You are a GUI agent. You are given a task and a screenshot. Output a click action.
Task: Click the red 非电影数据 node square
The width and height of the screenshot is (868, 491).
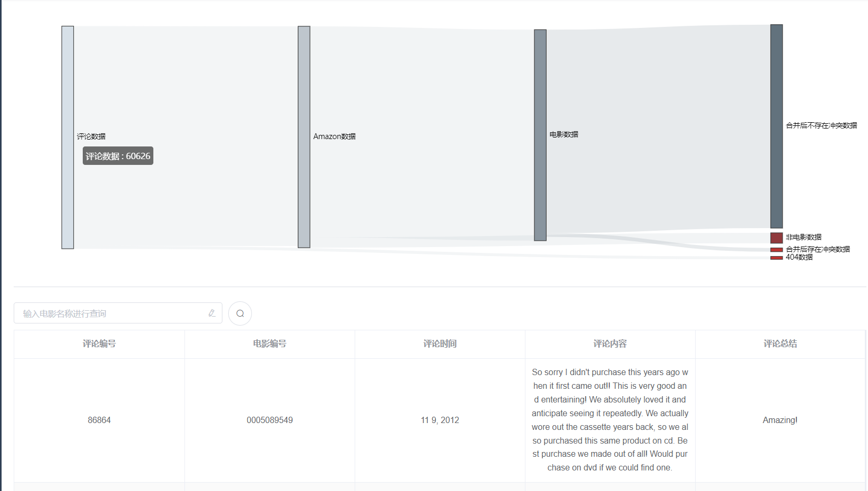[776, 238]
